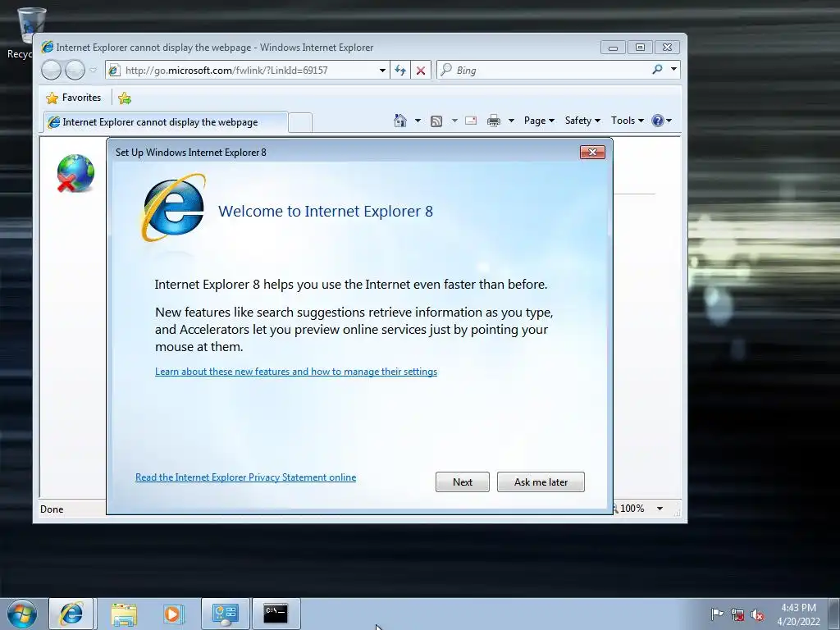Viewport: 840px width, 630px height.
Task: Click the Read Mail icon
Action: tap(471, 121)
